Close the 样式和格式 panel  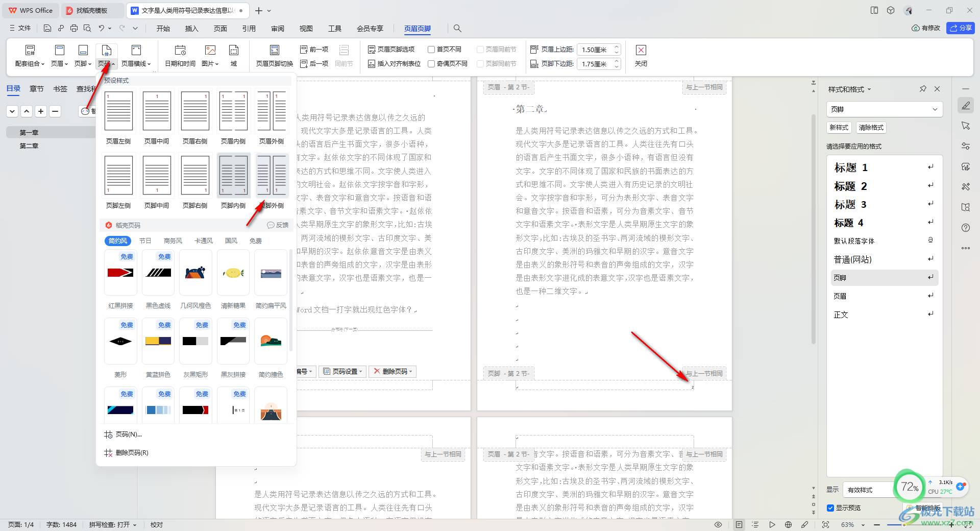pyautogui.click(x=937, y=89)
